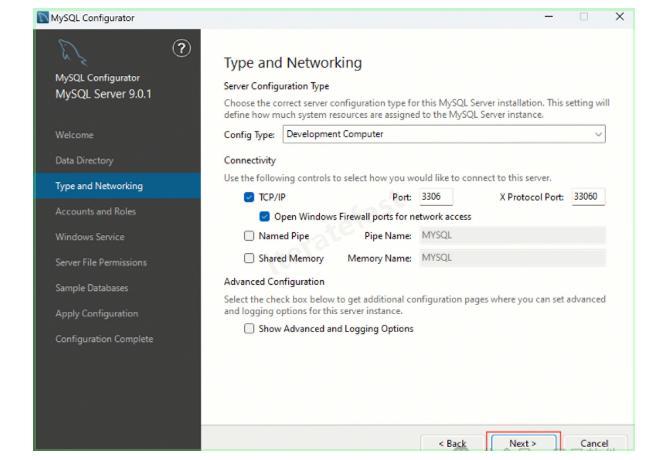Screen dimensions: 669x460
Task: Click the Server Configuration Type label
Action: pyautogui.click(x=276, y=86)
